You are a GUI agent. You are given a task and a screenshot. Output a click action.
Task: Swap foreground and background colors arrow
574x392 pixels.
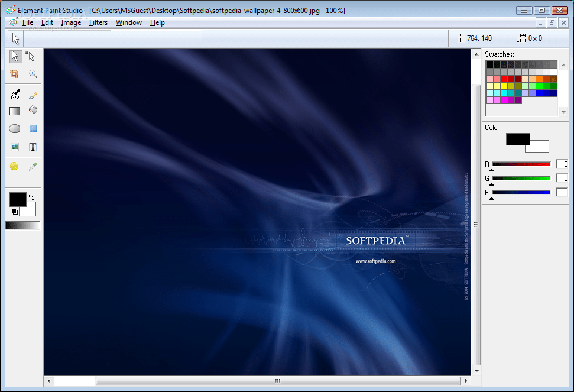(x=31, y=197)
